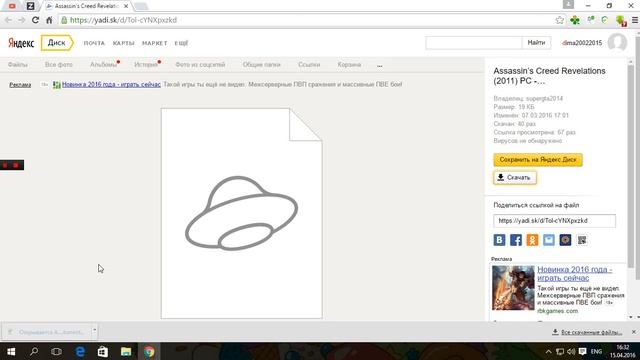Image resolution: width=640 pixels, height=360 pixels.
Task: Expand the Ещё services menu
Action: click(x=181, y=43)
